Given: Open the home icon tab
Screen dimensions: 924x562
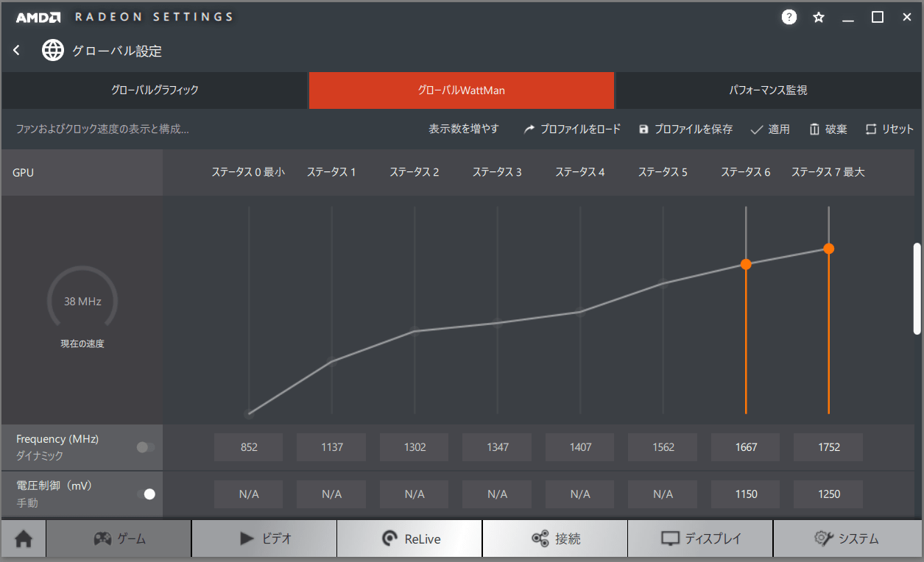Looking at the screenshot, I should pos(24,538).
